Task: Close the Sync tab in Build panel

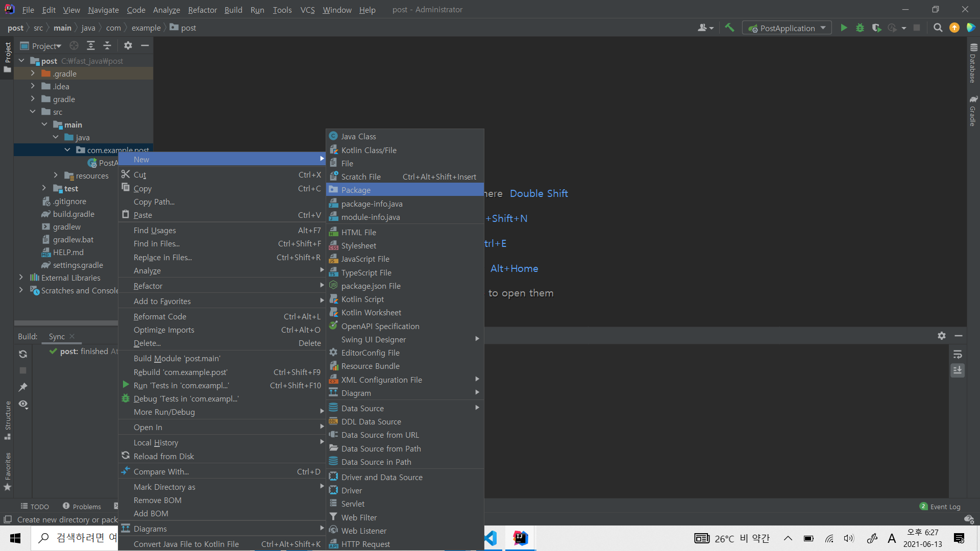Action: [x=72, y=336]
